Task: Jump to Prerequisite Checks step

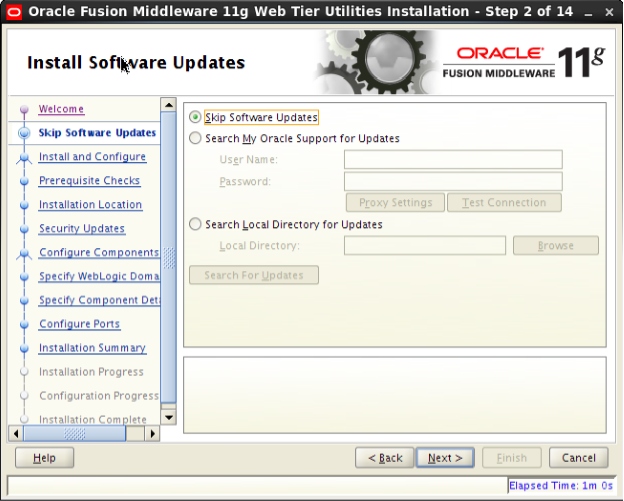Action: (90, 180)
